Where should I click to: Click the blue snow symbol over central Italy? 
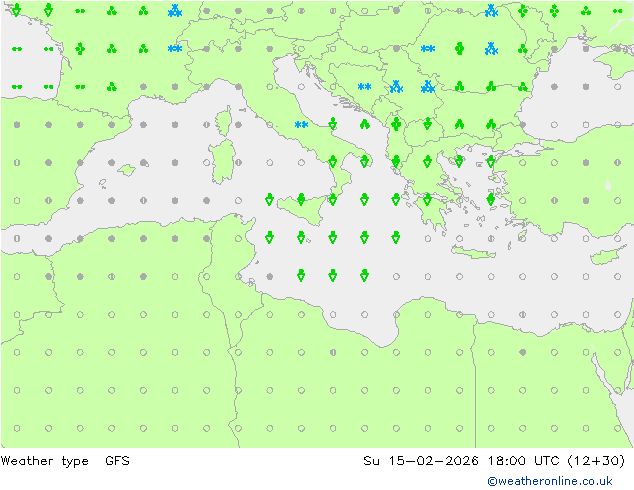coord(301,125)
